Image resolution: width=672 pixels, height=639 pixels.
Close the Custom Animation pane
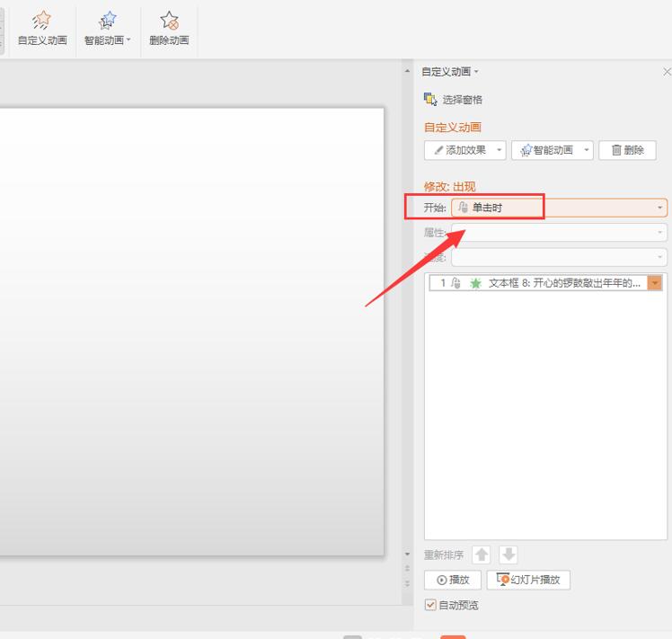click(x=667, y=72)
